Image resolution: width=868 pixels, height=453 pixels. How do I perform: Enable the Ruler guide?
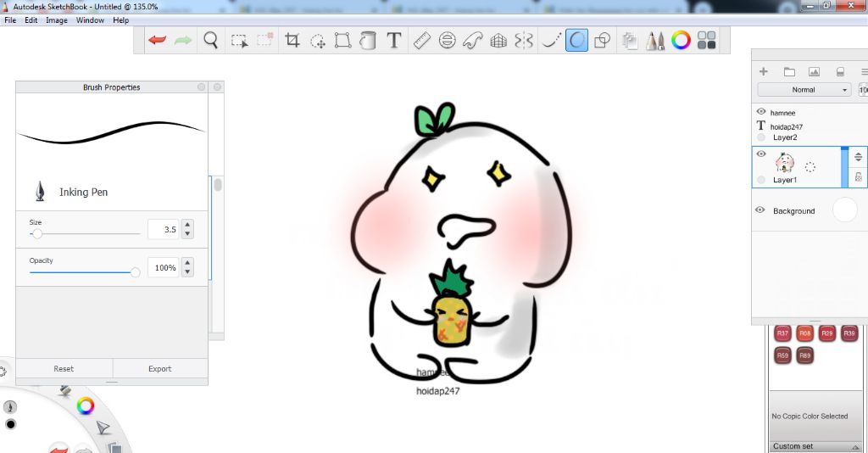pos(422,40)
